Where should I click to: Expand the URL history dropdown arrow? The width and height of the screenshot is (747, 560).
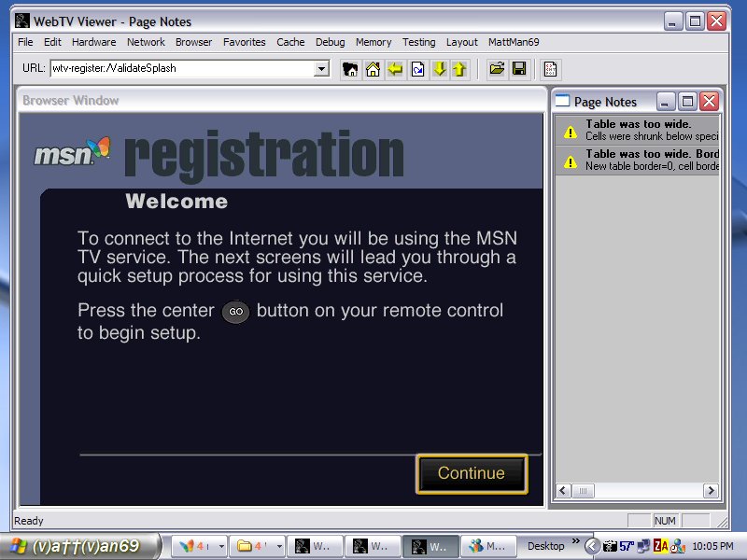pyautogui.click(x=321, y=68)
